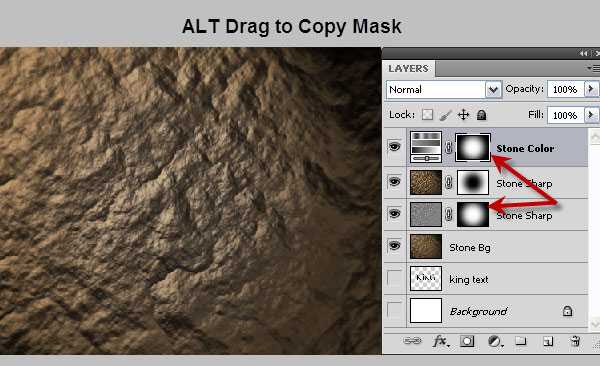Show the king text layer
The image size is (600, 366).
pyautogui.click(x=395, y=278)
